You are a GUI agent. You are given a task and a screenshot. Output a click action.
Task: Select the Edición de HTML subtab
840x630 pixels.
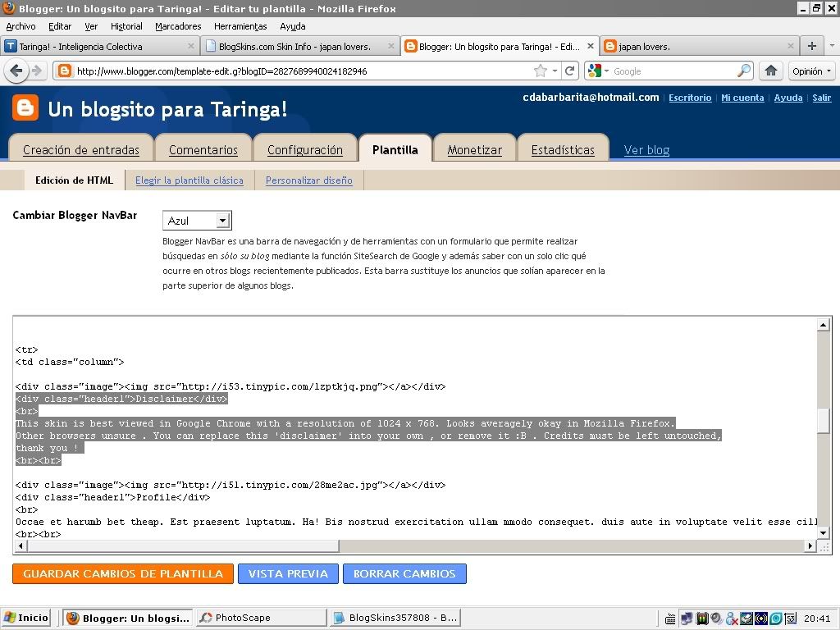[x=74, y=180]
